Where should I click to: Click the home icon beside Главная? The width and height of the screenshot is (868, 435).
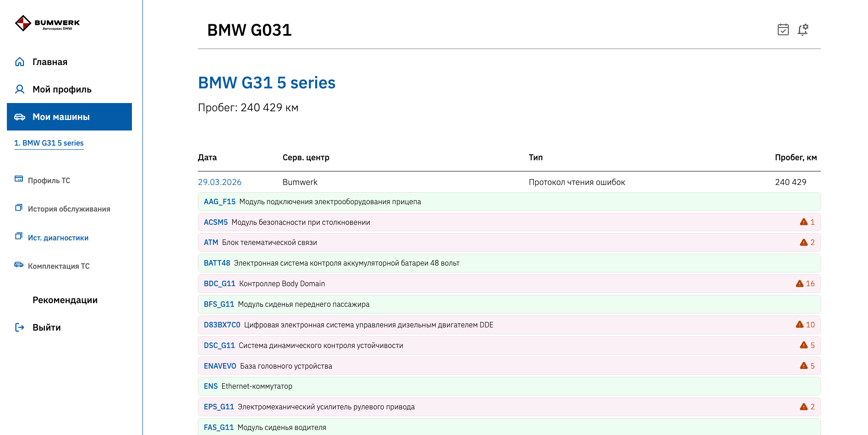pyautogui.click(x=20, y=62)
